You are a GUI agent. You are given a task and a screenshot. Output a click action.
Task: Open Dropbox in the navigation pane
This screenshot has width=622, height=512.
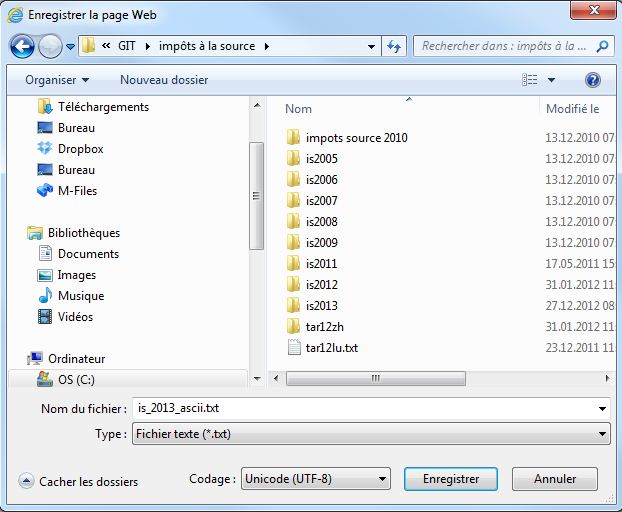point(81,149)
